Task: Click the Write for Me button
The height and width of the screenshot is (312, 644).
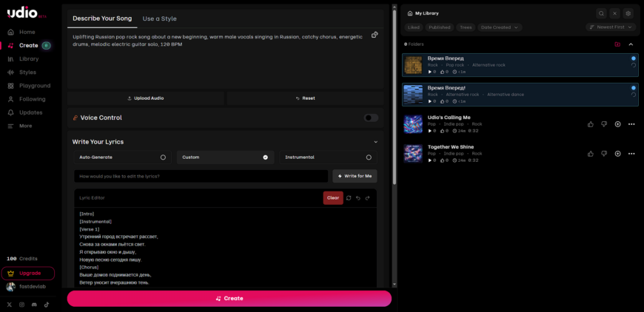Action: [355, 176]
